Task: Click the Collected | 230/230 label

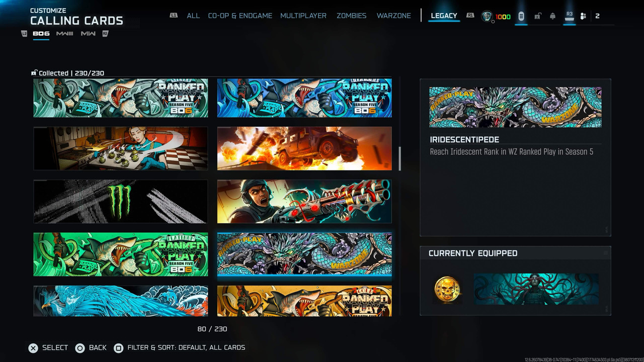Action: click(x=71, y=73)
